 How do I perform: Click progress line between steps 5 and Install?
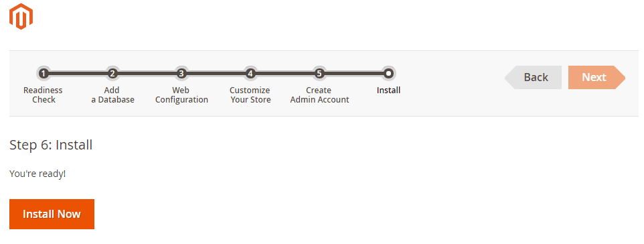point(353,74)
